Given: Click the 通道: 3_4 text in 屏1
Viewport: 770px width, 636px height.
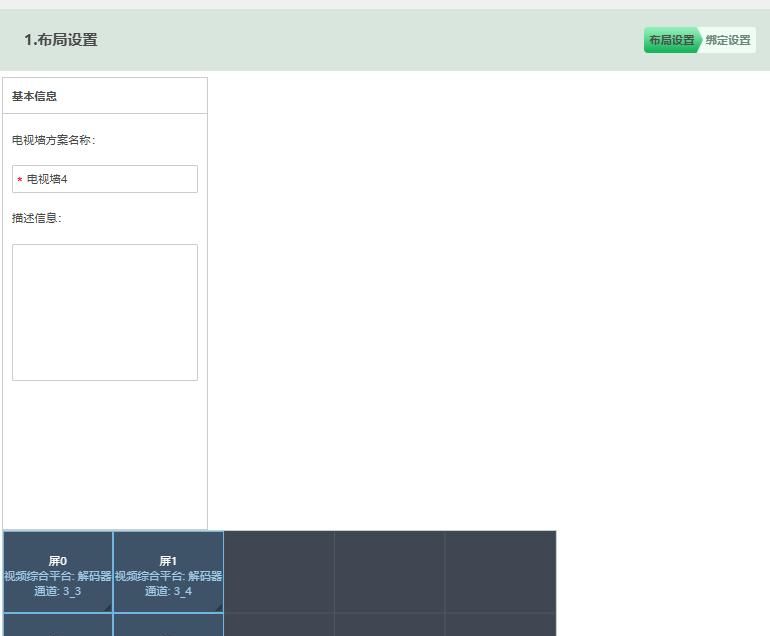Looking at the screenshot, I should pos(168,591).
